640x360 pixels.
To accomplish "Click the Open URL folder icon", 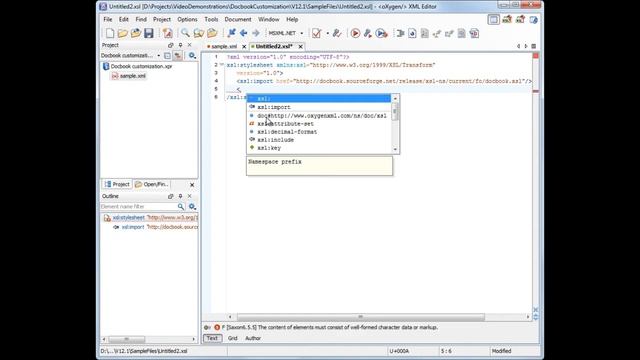I will (x=136, y=33).
